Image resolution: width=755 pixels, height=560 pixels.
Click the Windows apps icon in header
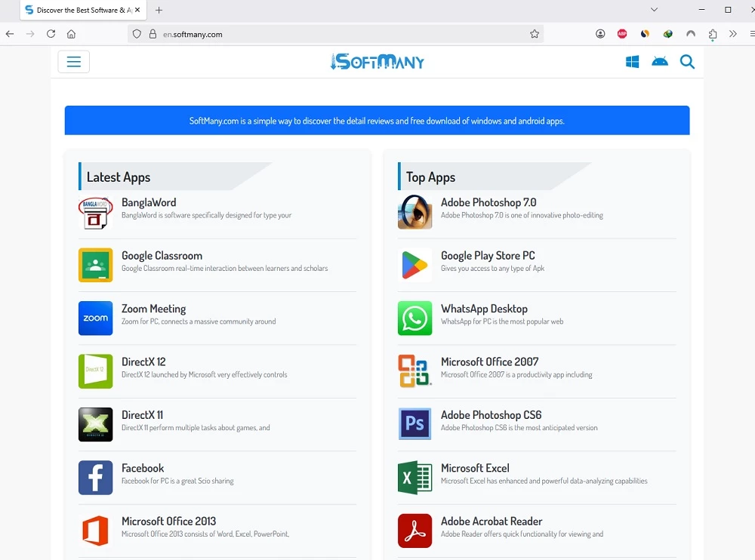coord(633,62)
